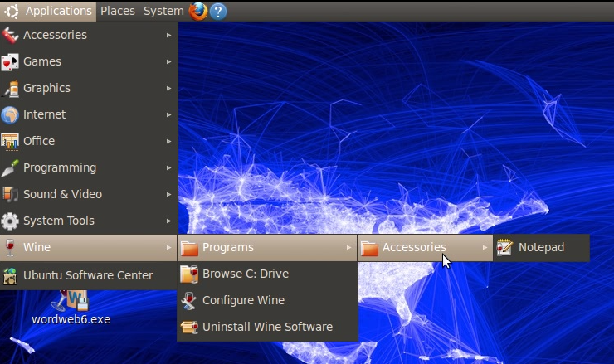Viewport: 614px width, 364px height.
Task: Launch Notepad from Wine Accessories
Action: click(x=542, y=248)
